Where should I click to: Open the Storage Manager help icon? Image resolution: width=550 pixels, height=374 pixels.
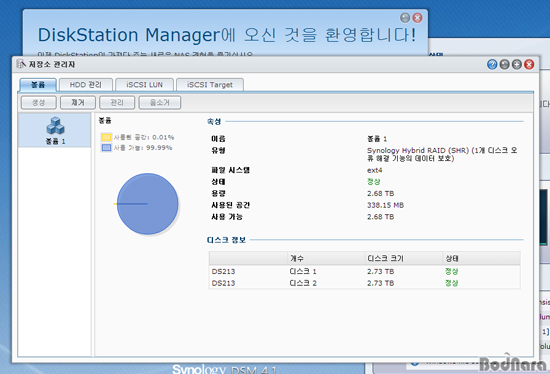point(492,65)
